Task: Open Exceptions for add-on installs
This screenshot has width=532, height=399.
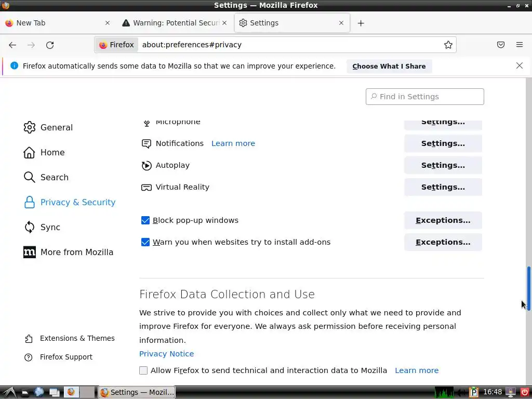Action: [443, 242]
